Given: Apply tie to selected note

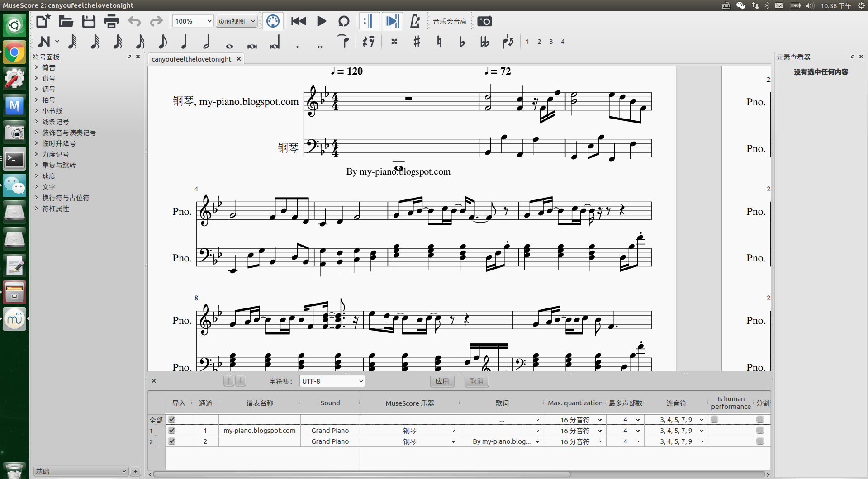Looking at the screenshot, I should pos(344,42).
